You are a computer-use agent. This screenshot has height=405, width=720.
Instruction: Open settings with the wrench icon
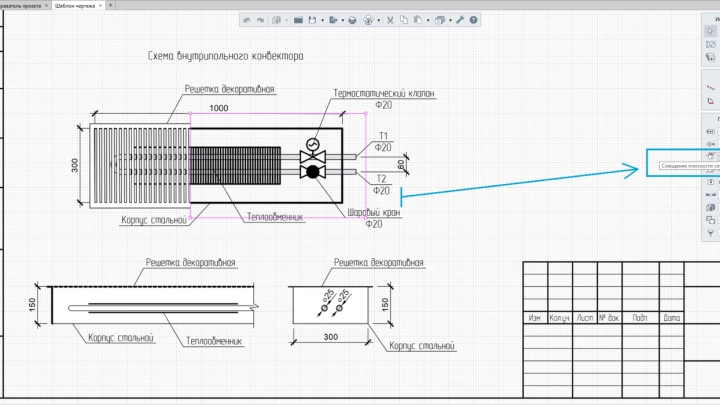pos(460,20)
